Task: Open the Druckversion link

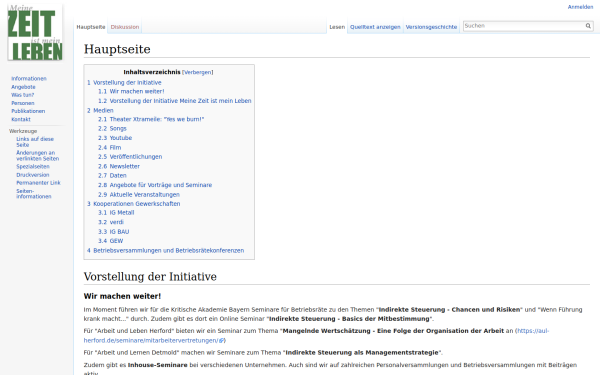Action: pos(33,175)
